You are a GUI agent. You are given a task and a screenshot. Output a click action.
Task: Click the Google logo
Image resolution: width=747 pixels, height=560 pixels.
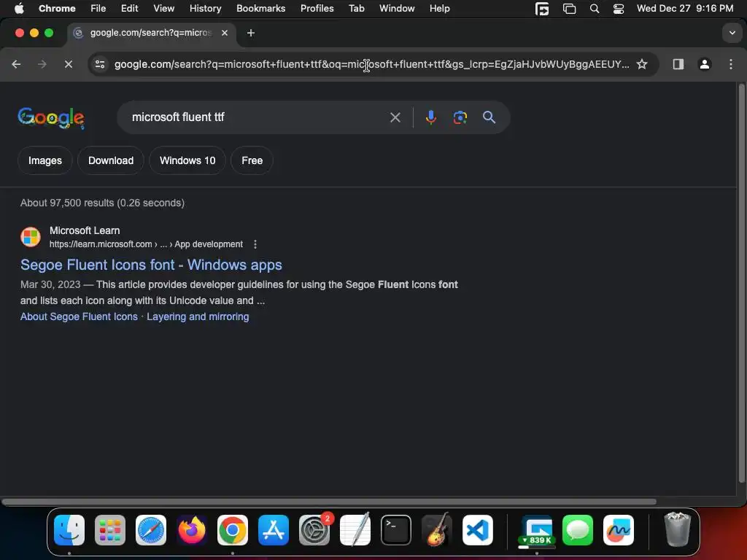51,117
